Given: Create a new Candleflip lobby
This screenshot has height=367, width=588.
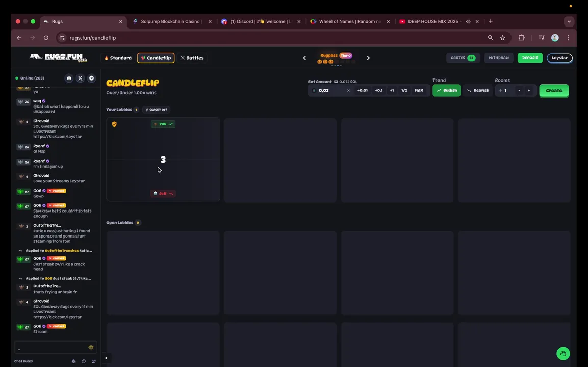Looking at the screenshot, I should [x=554, y=91].
